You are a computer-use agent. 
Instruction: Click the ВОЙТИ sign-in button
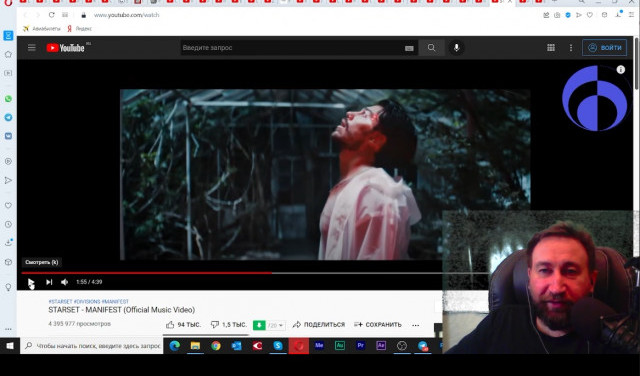click(x=604, y=48)
